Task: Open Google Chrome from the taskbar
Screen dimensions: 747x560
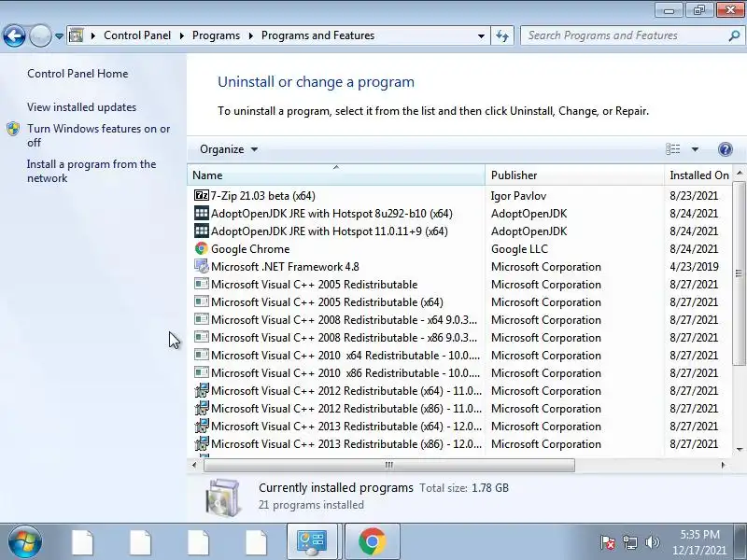Action: (372, 542)
